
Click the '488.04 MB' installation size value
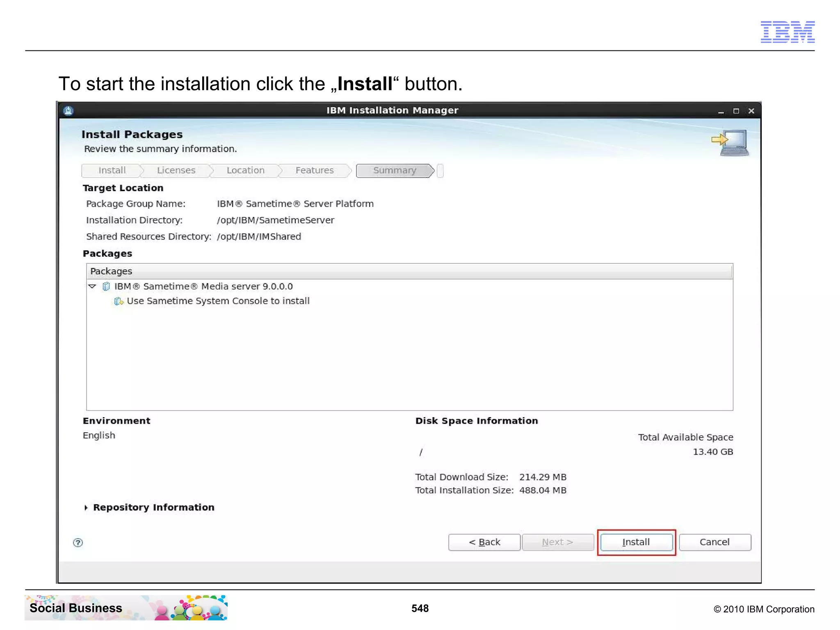(x=543, y=491)
